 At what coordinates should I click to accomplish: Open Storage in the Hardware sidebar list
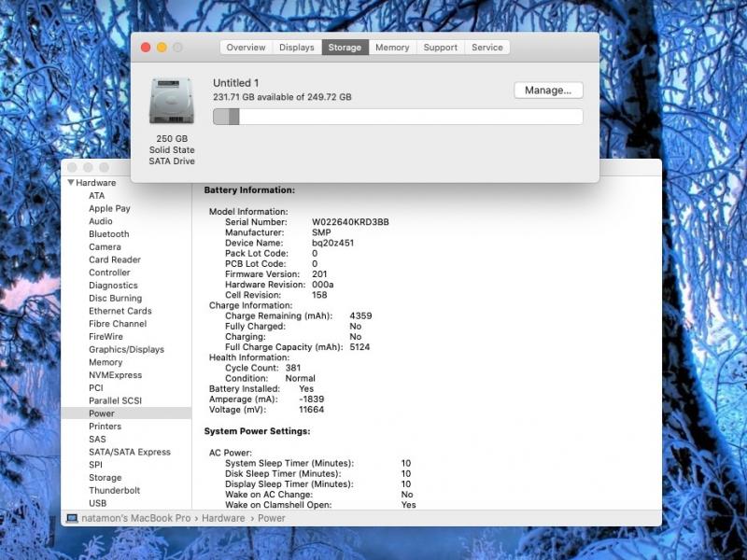[106, 478]
